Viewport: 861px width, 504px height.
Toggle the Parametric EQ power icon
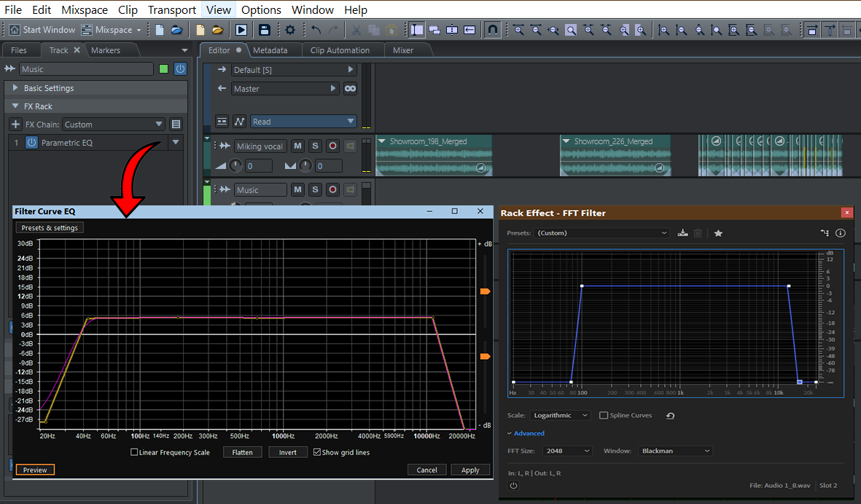(x=31, y=143)
